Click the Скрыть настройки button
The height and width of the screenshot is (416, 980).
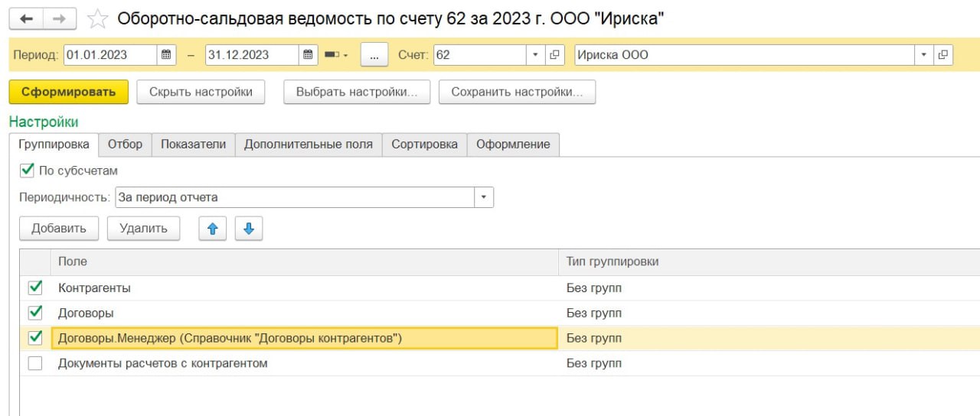[201, 92]
